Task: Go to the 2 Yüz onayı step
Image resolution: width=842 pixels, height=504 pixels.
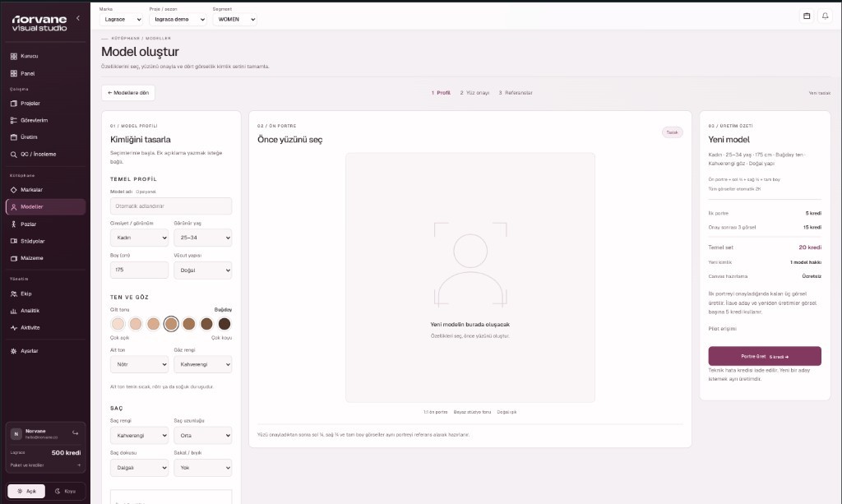Action: (474, 93)
